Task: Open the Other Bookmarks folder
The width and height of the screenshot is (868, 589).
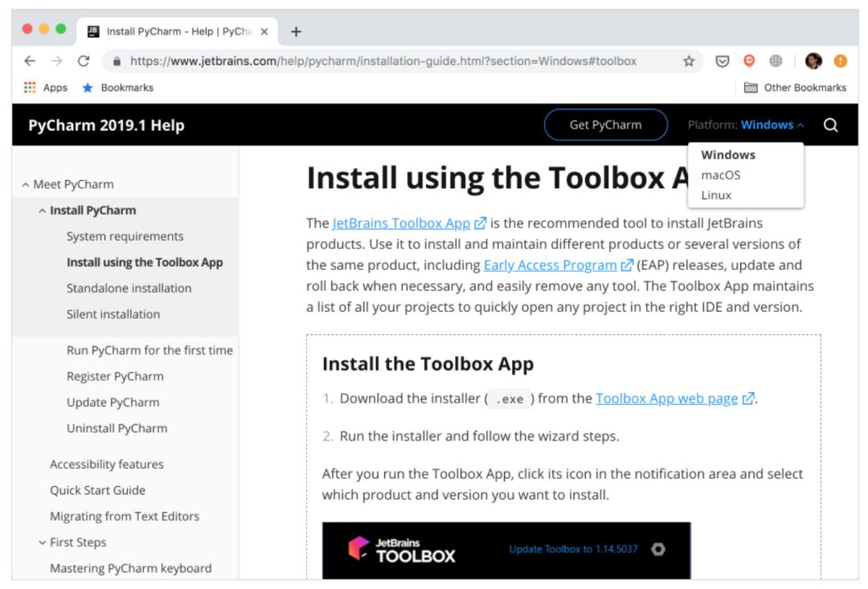Action: pyautogui.click(x=795, y=88)
